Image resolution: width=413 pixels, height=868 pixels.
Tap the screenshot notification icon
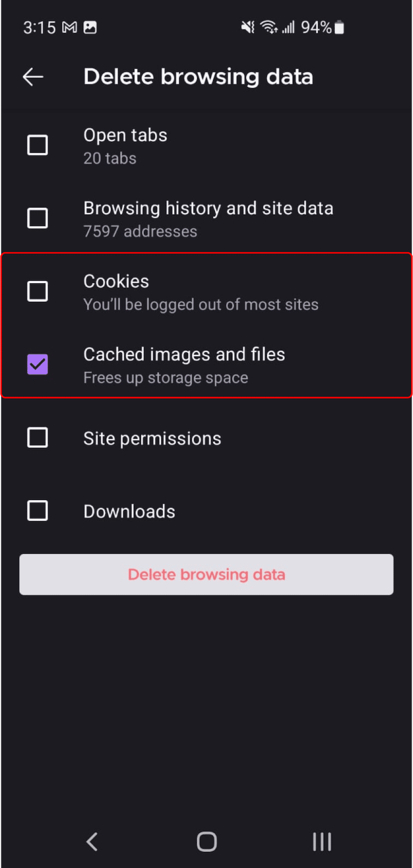coord(90,27)
